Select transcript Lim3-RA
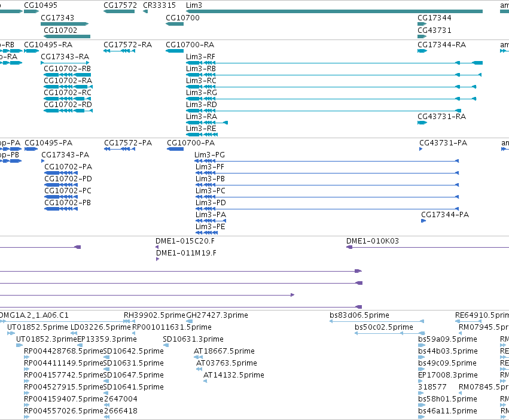 point(201,117)
